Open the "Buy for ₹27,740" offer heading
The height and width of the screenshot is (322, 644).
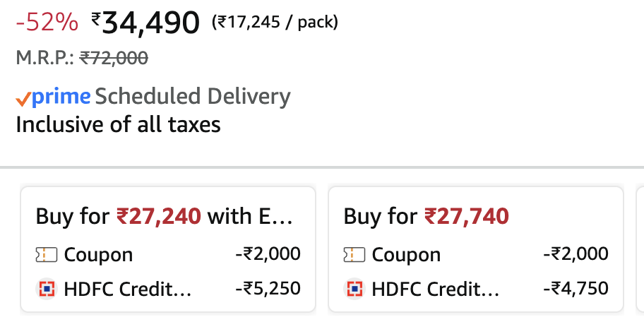pos(426,216)
